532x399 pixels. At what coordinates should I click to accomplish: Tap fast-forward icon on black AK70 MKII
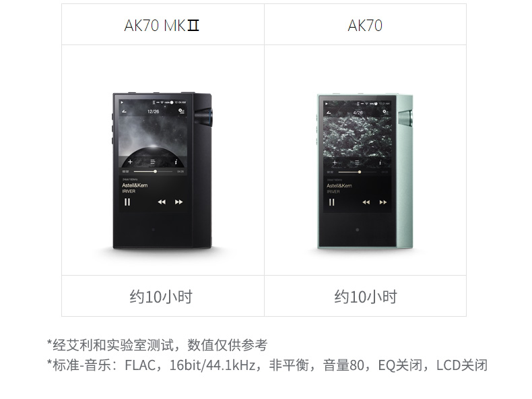179,202
